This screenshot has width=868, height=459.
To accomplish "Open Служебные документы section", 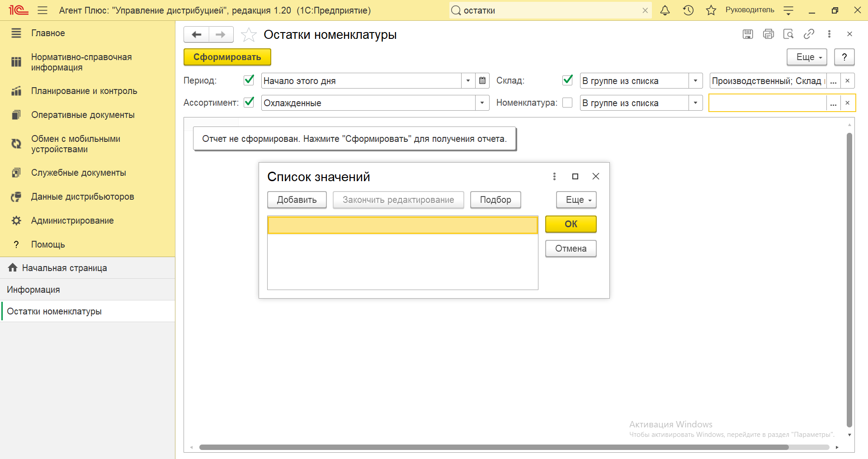I will tap(87, 173).
